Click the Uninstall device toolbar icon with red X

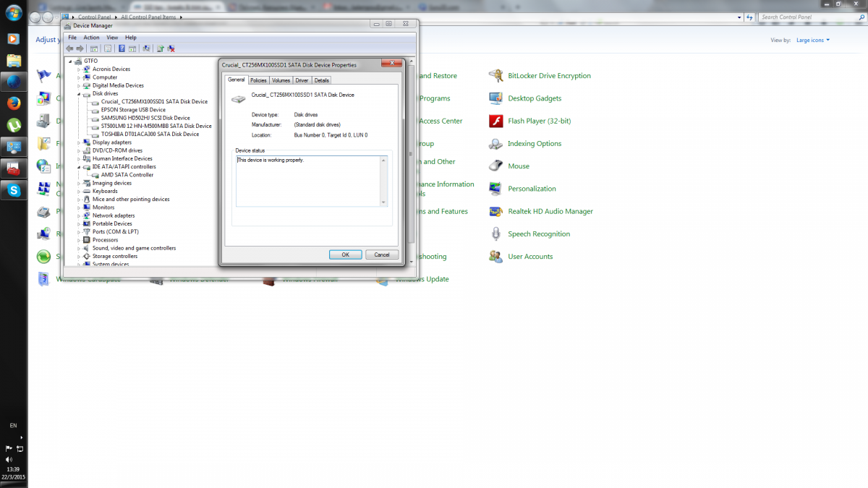pyautogui.click(x=171, y=48)
